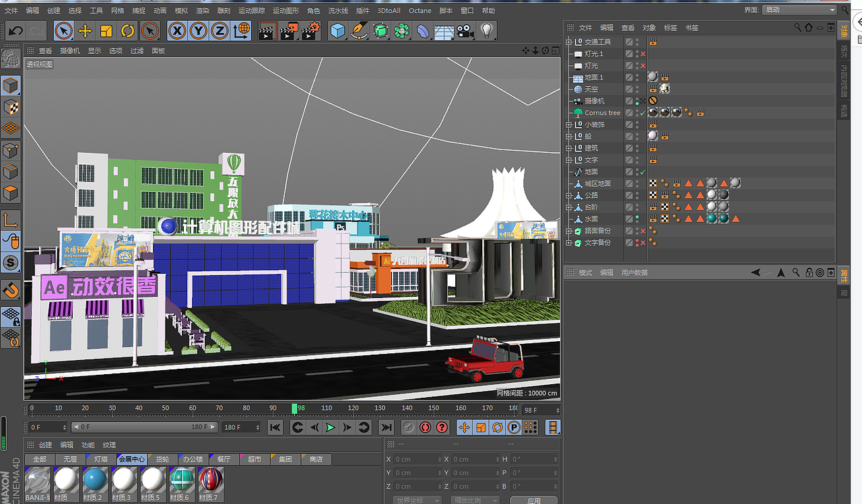Expand the 建筑 group in the Object Manager
862x504 pixels.
pos(568,147)
